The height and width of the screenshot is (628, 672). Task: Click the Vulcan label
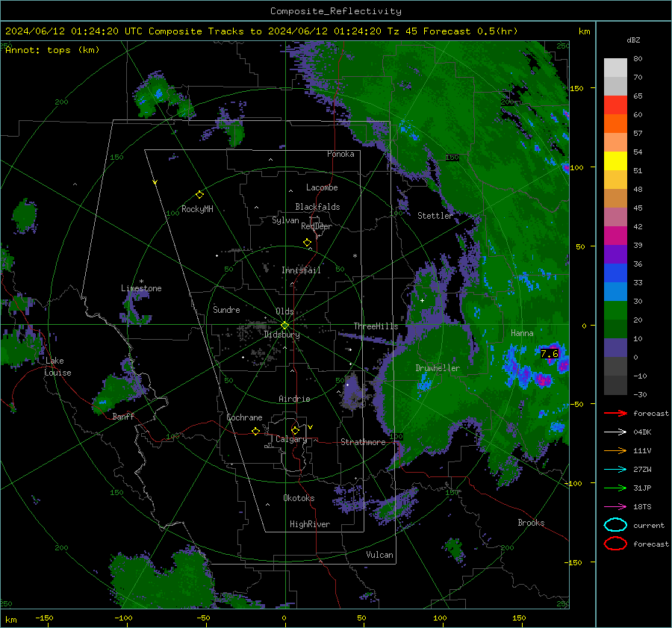pyautogui.click(x=380, y=555)
